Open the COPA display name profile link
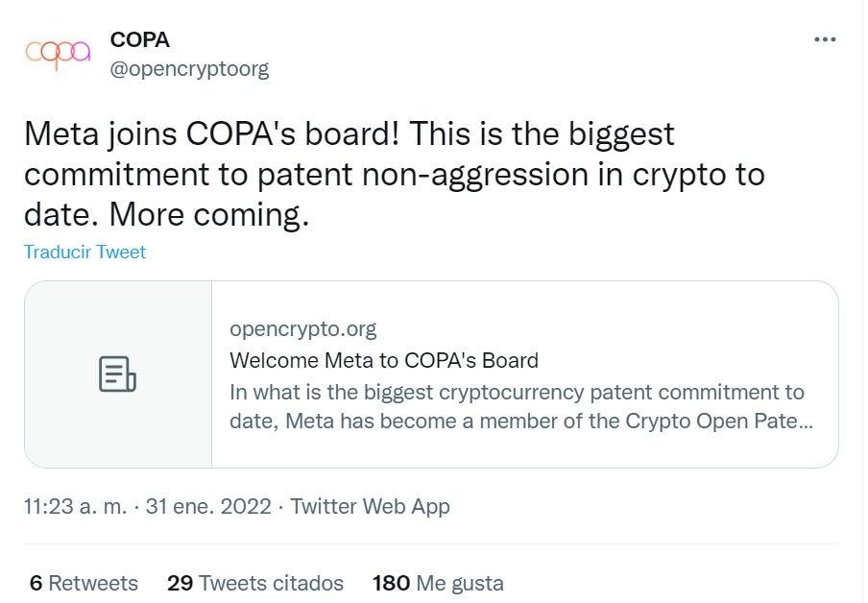 point(140,39)
